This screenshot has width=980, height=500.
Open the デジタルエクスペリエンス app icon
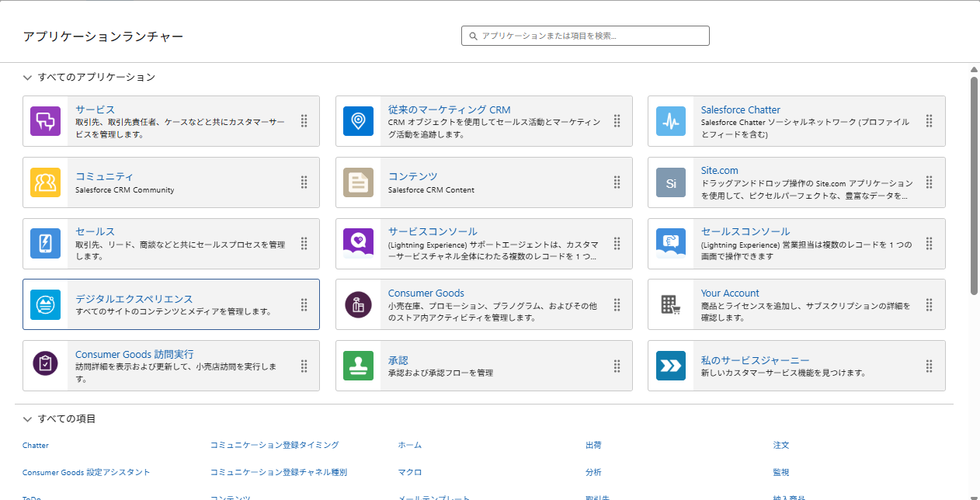pos(45,304)
